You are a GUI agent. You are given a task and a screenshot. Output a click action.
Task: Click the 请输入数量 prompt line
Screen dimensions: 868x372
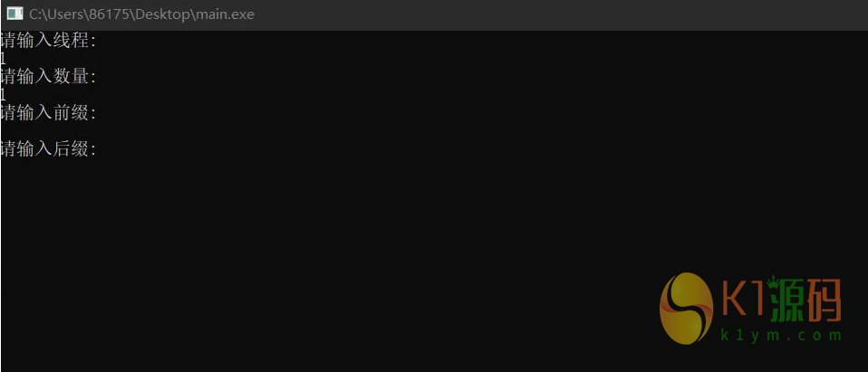coord(49,77)
